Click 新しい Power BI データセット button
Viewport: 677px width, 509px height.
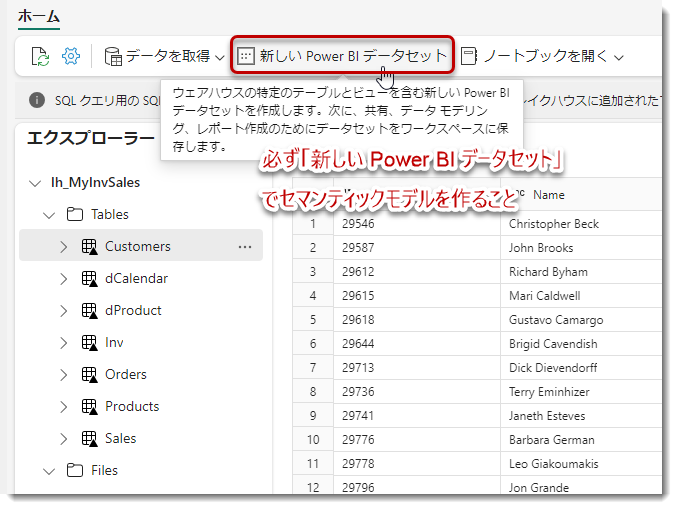tap(342, 56)
